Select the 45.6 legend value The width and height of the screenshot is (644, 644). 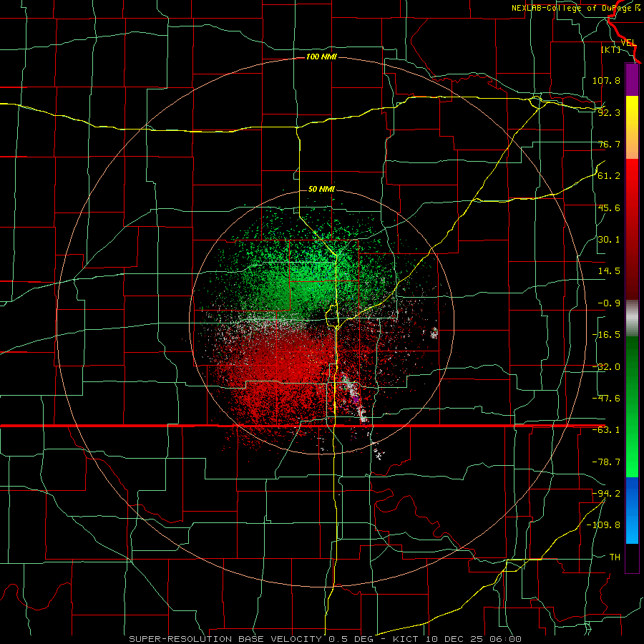click(x=609, y=208)
